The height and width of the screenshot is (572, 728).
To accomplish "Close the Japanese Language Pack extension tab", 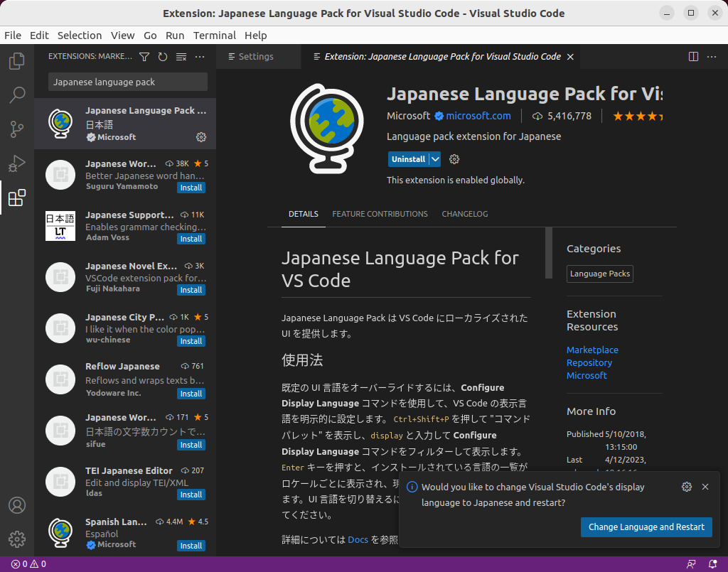I will coord(570,57).
